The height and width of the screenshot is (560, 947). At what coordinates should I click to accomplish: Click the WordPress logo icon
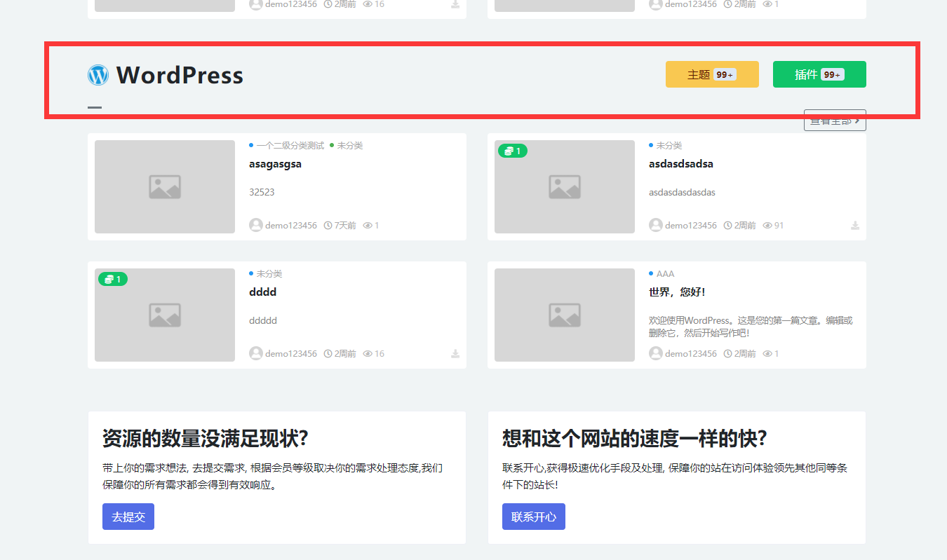98,75
